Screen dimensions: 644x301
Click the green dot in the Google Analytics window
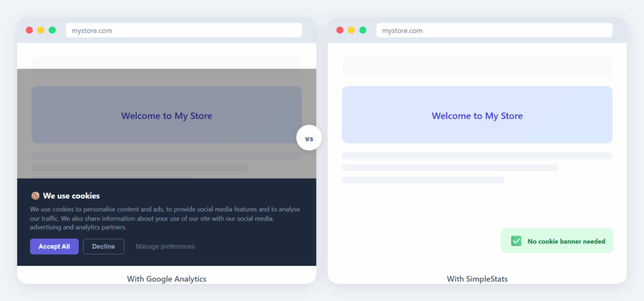point(52,30)
